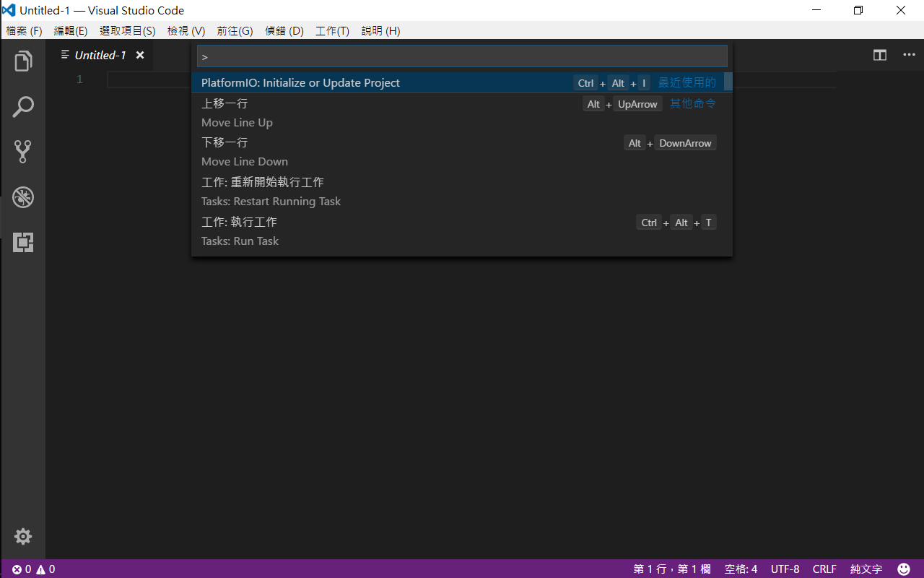Open the Extensions view
Viewport: 924px width, 578px height.
22,242
